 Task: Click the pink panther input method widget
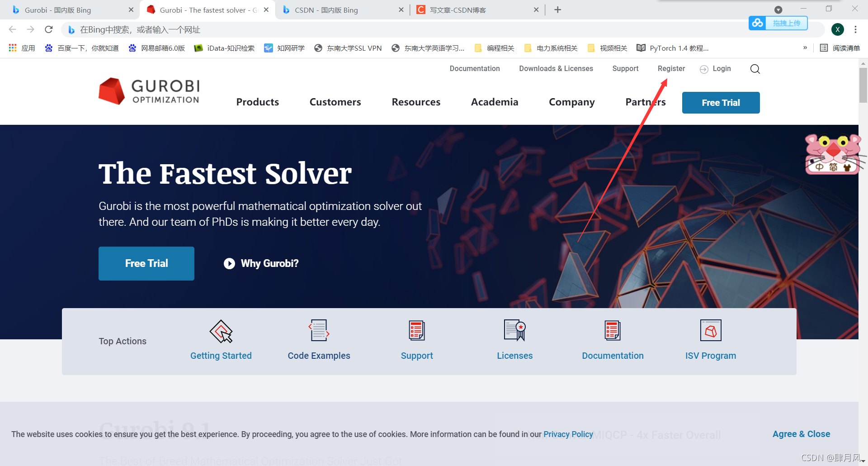[833, 154]
